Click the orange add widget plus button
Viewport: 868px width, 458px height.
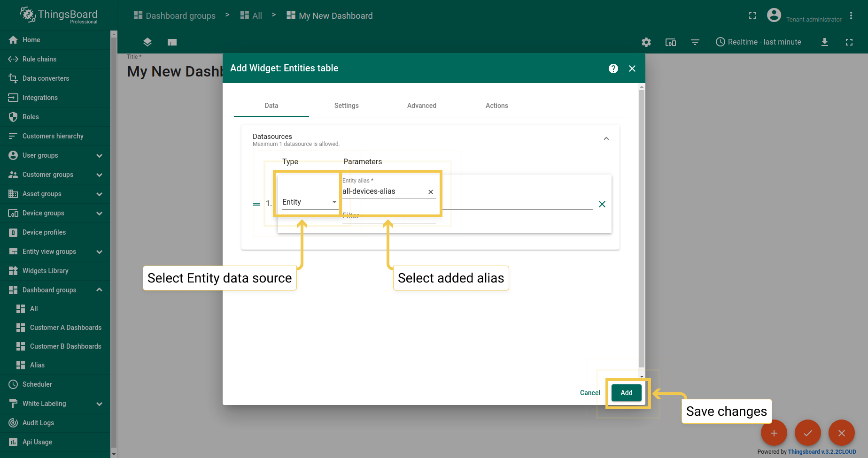774,433
